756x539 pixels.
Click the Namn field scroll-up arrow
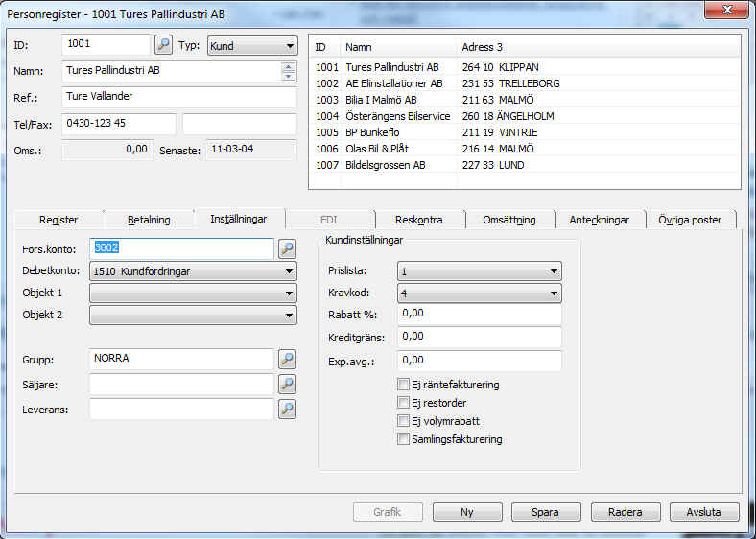click(288, 67)
